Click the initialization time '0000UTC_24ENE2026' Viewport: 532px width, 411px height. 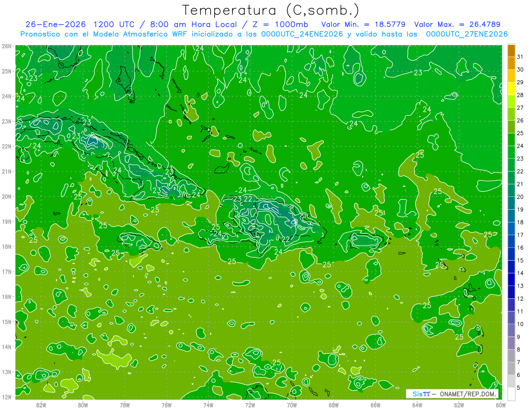(x=301, y=34)
